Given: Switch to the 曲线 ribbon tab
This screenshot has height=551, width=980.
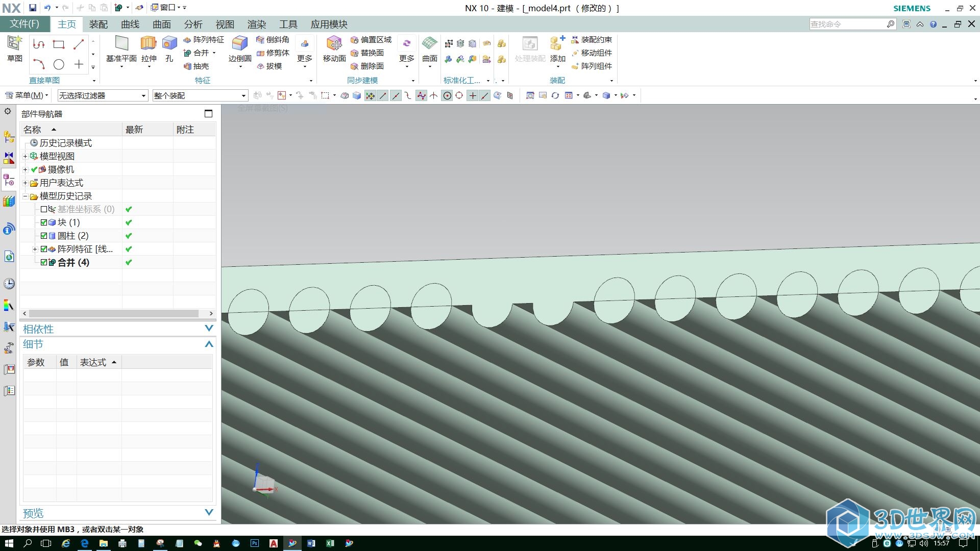Looking at the screenshot, I should 130,24.
